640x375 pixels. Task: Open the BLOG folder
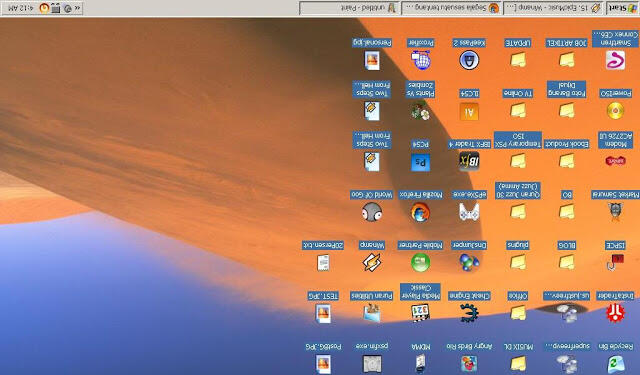[567, 262]
